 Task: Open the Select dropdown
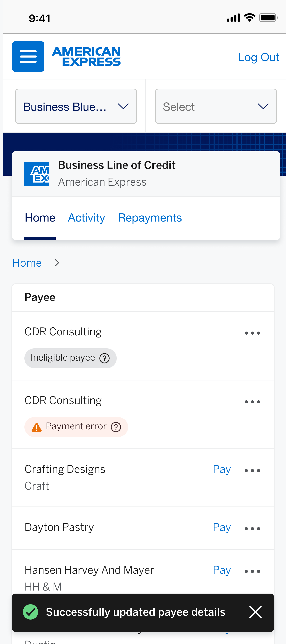coord(216,106)
